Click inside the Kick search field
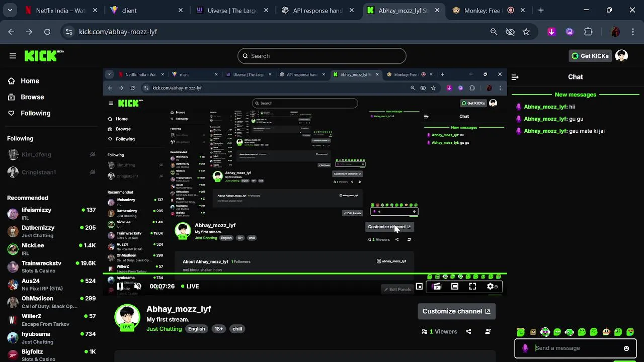 (x=322, y=56)
